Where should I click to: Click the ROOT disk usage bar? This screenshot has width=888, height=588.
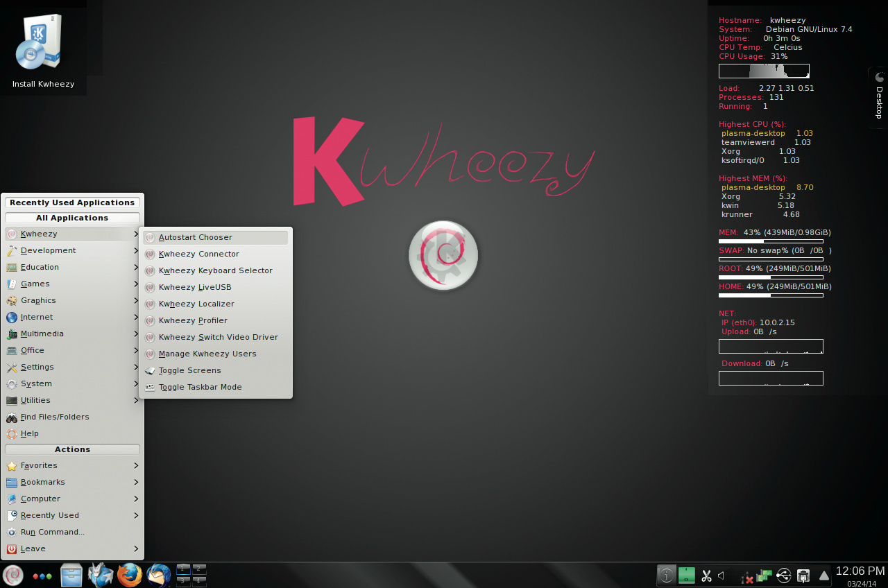pyautogui.click(x=771, y=277)
